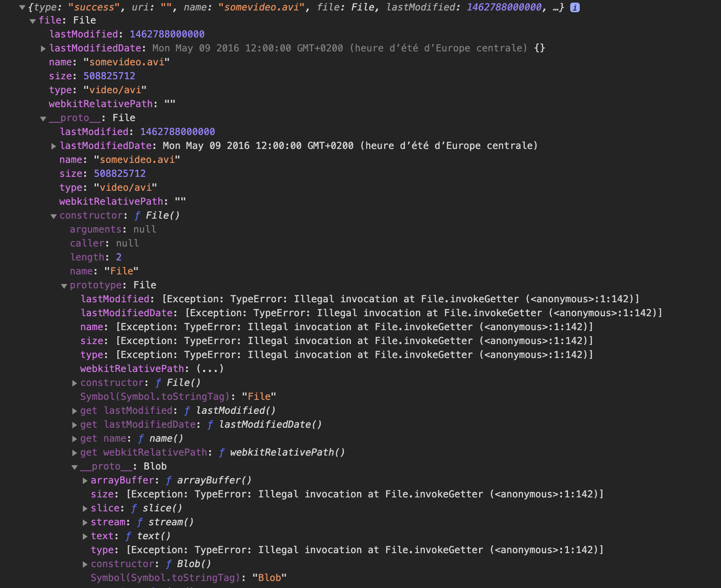Collapse the constructor: File() entry
The image size is (721, 588).
tap(53, 216)
